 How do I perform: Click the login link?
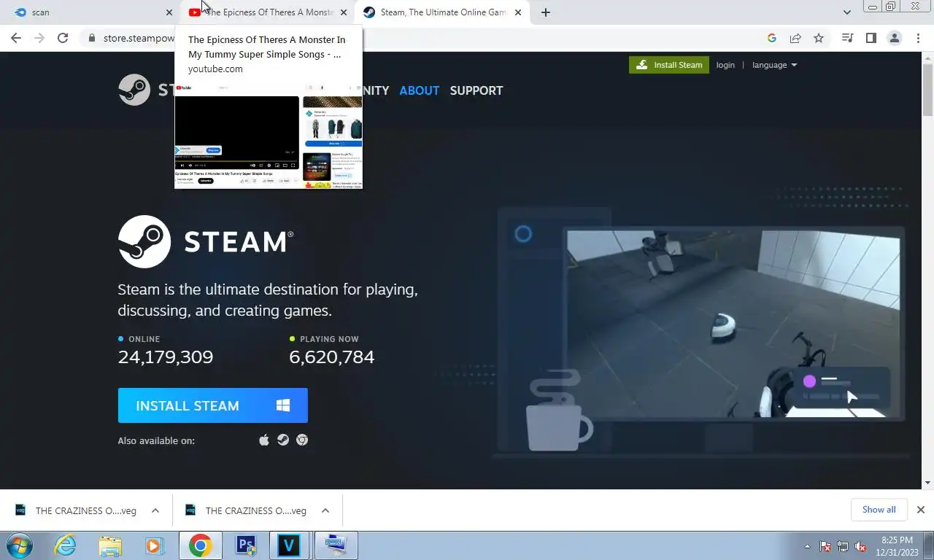(x=725, y=65)
